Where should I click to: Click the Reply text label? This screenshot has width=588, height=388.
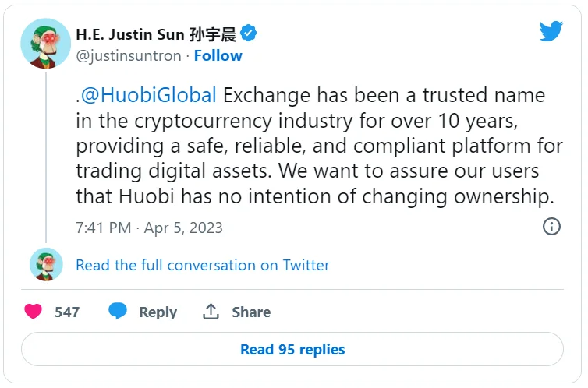point(158,312)
